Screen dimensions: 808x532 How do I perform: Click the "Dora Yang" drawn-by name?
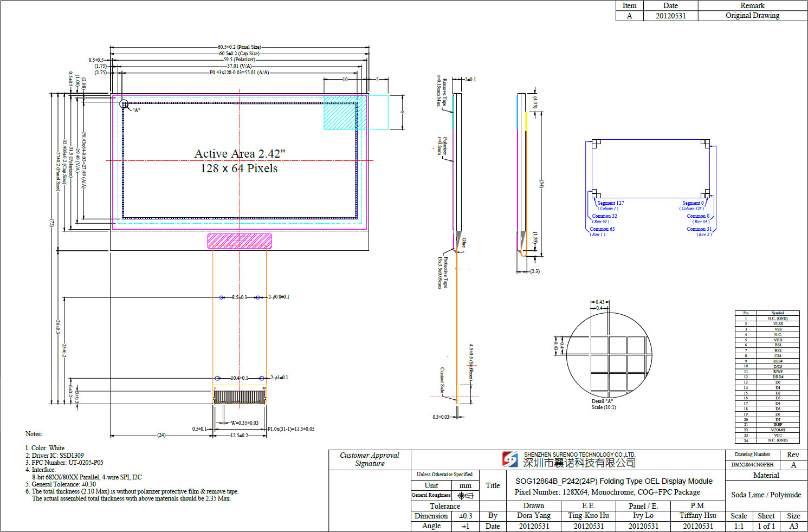tap(534, 516)
